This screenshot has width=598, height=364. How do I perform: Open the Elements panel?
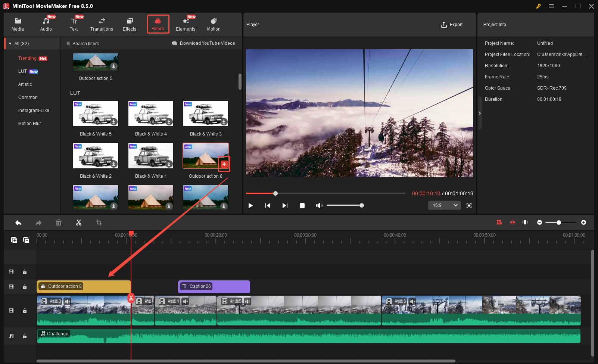[x=186, y=24]
